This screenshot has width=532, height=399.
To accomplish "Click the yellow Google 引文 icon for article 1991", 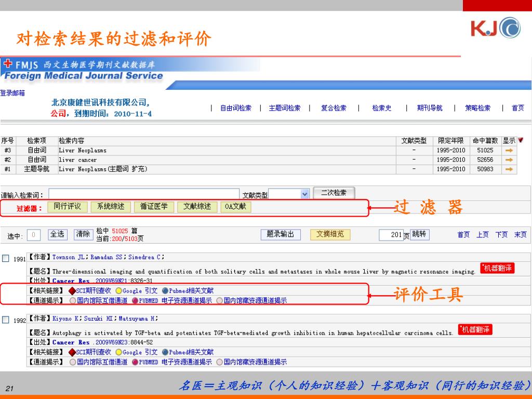I will [x=119, y=291].
